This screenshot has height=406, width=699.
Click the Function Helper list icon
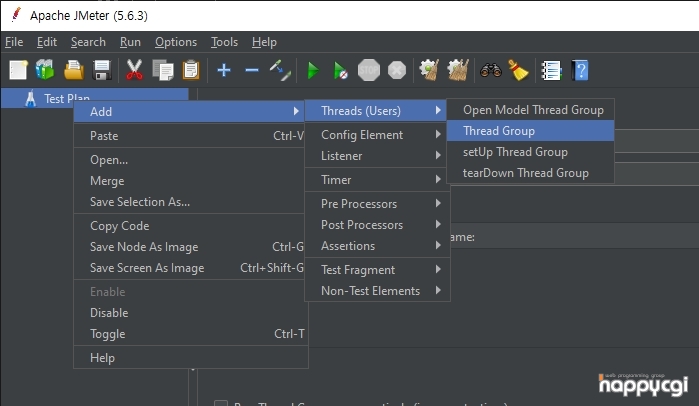(551, 70)
